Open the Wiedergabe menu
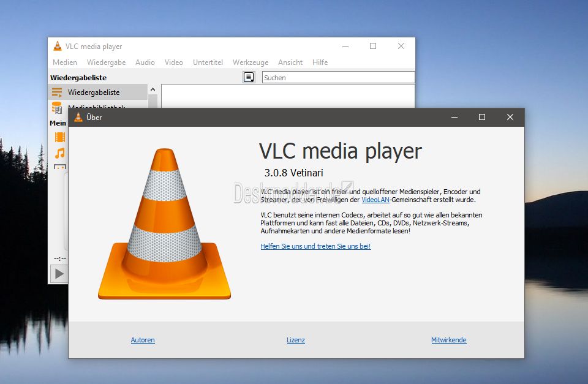This screenshot has height=384, width=588. coord(106,62)
